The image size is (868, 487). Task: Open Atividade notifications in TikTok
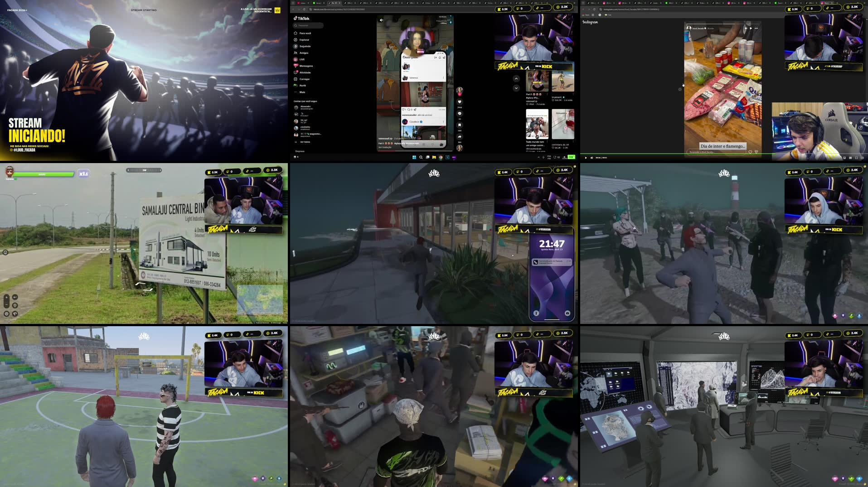(302, 72)
